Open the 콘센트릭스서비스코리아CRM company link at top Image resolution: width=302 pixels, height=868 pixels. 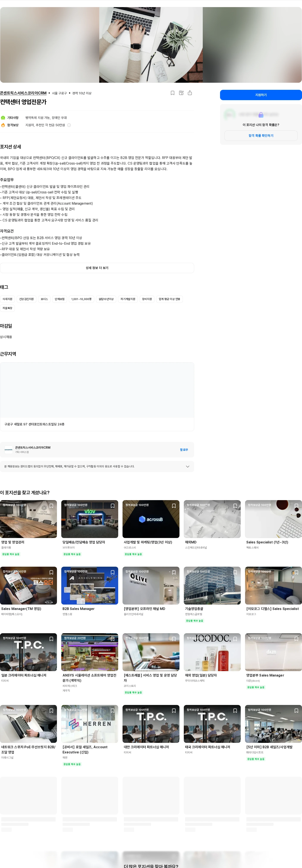[x=23, y=93]
